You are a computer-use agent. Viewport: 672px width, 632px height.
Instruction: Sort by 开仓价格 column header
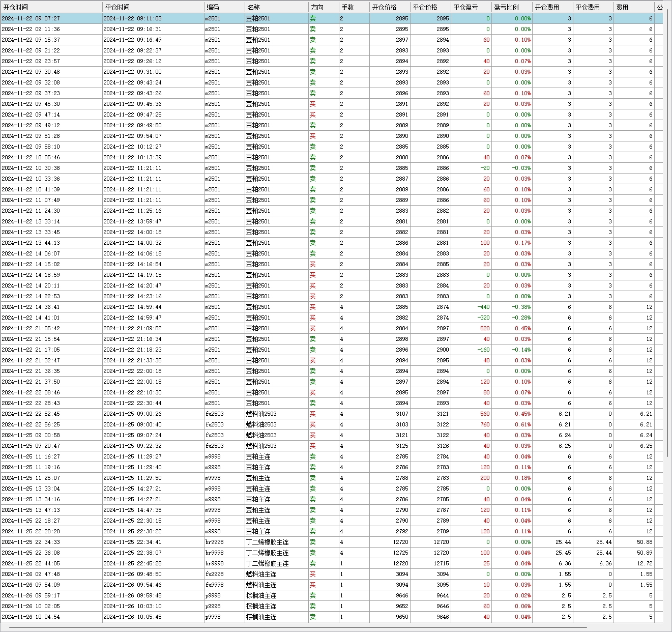[x=390, y=7]
